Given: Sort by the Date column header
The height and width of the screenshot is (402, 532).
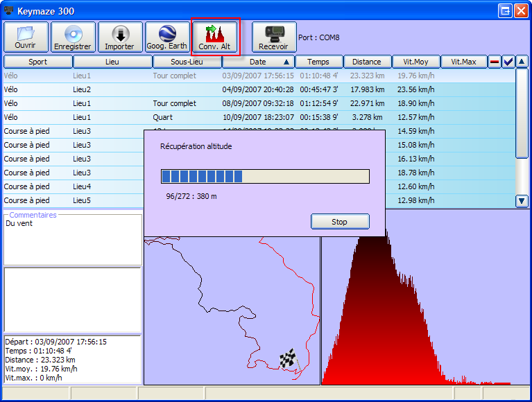Looking at the screenshot, I should point(258,62).
